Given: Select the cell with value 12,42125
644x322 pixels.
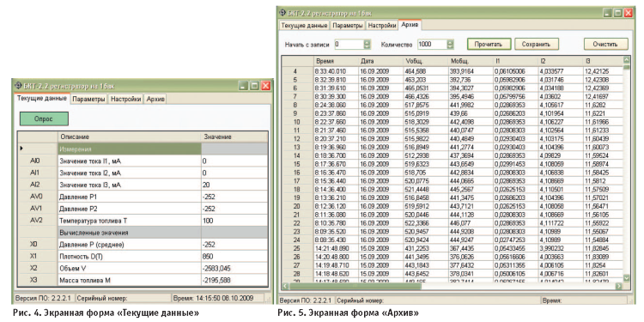Looking at the screenshot, I should click(x=603, y=71).
